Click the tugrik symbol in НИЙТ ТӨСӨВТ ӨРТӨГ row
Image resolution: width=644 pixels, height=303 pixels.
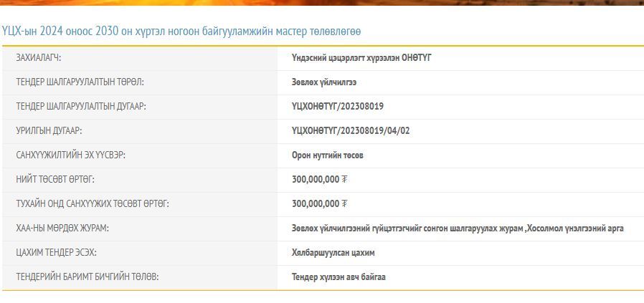(345, 180)
